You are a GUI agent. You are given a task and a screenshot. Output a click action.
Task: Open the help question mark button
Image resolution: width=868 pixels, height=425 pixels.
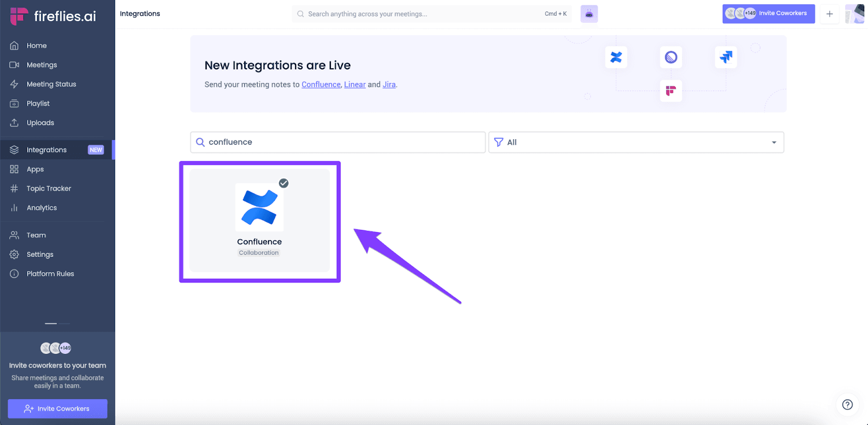847,404
